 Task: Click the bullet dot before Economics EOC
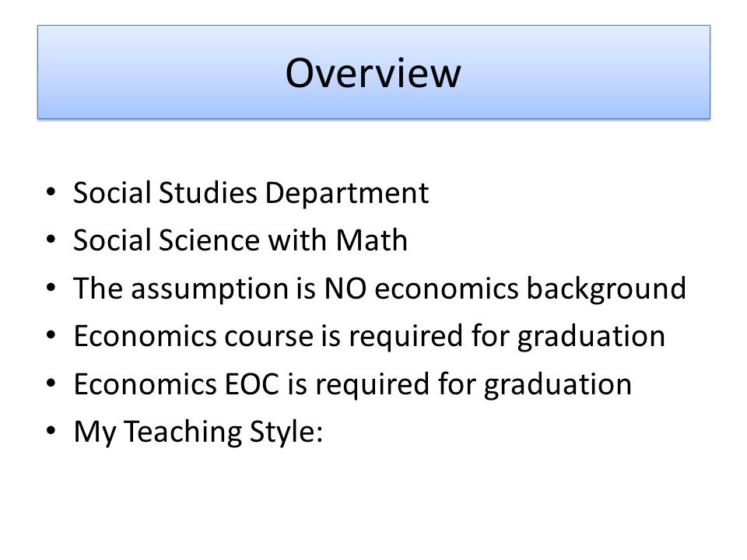click(x=51, y=383)
